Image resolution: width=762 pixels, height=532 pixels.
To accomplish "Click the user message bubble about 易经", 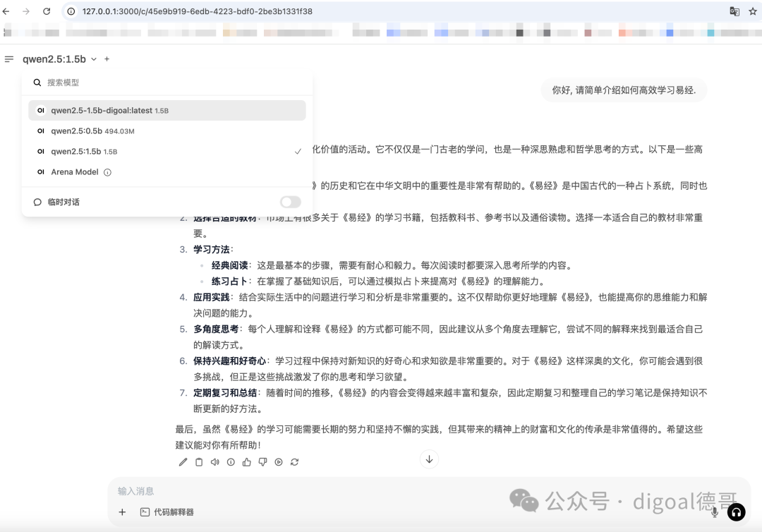I will 624,90.
